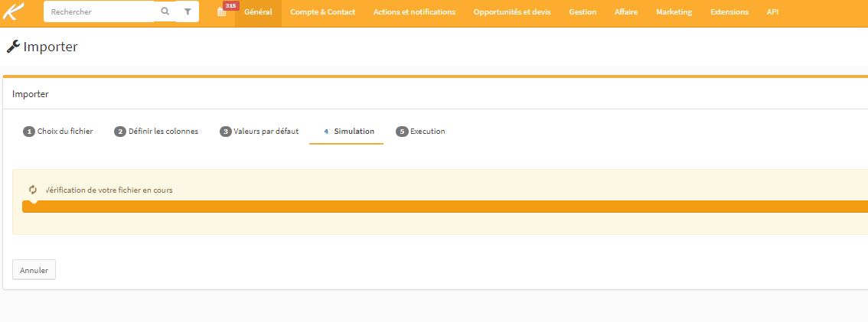The width and height of the screenshot is (868, 322).
Task: Open the Général menu
Action: pos(258,12)
